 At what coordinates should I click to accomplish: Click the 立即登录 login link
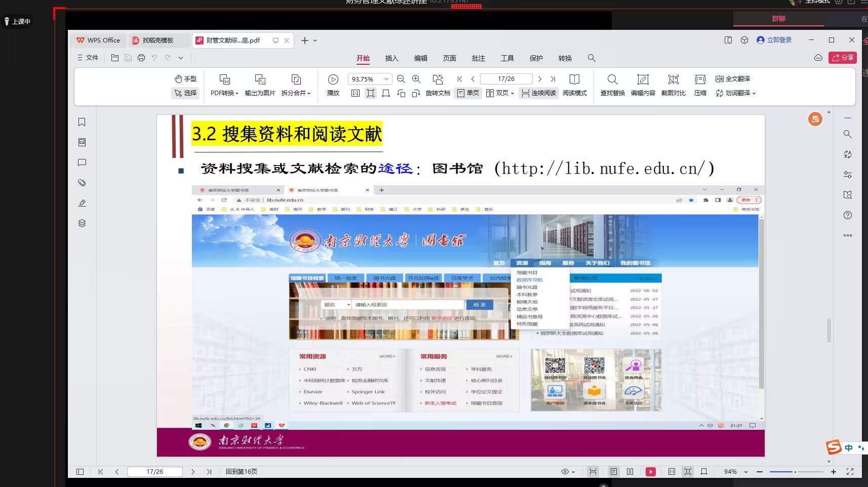(774, 40)
